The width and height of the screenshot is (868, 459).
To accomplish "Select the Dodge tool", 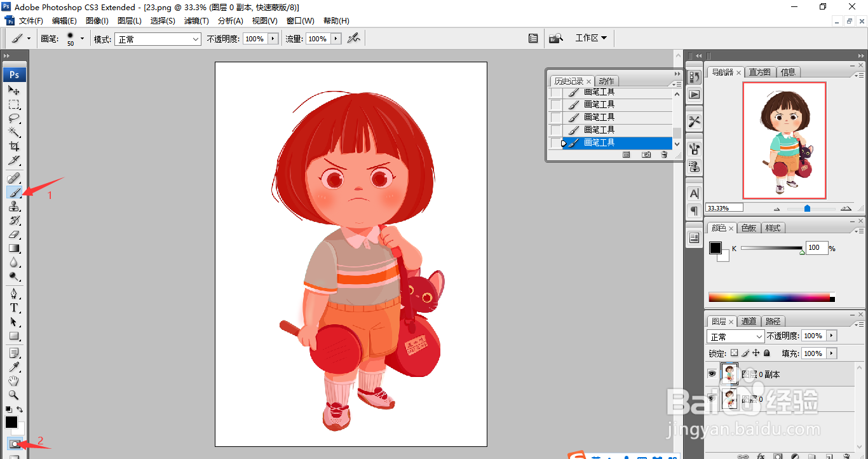I will click(x=14, y=276).
